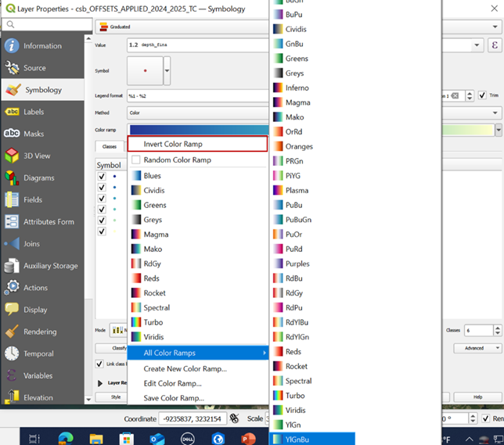Toggle the Trim checkbox
This screenshot has height=445, width=504.
click(482, 95)
